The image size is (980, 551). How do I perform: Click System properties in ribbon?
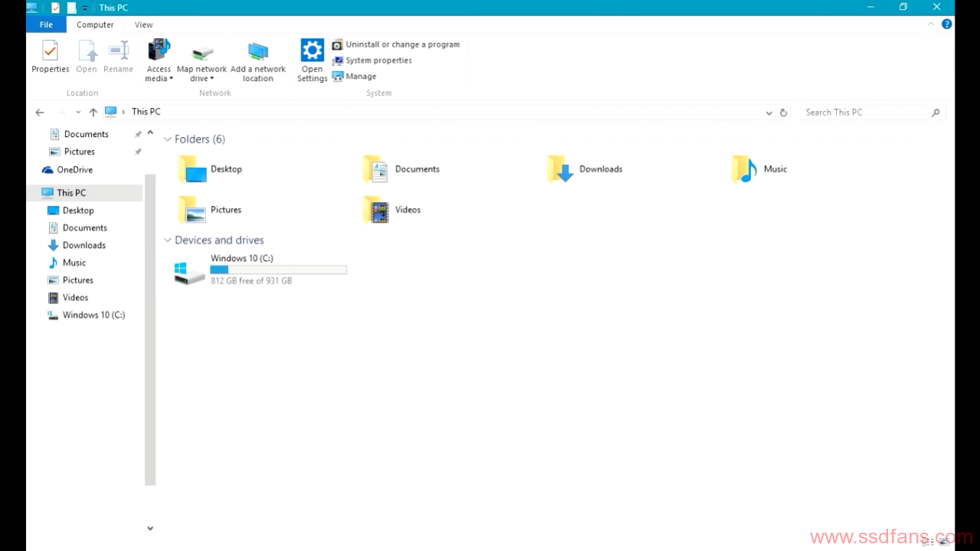pos(372,60)
